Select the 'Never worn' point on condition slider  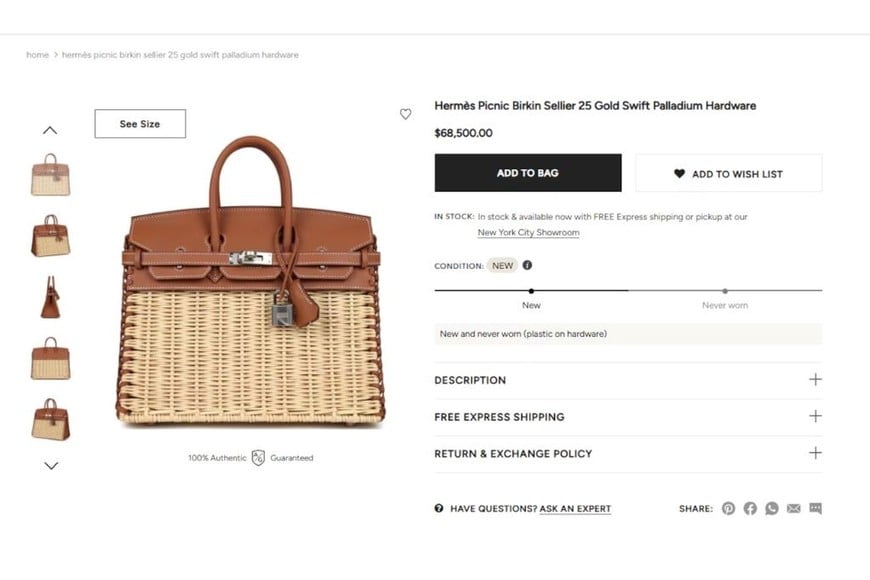[x=725, y=291]
